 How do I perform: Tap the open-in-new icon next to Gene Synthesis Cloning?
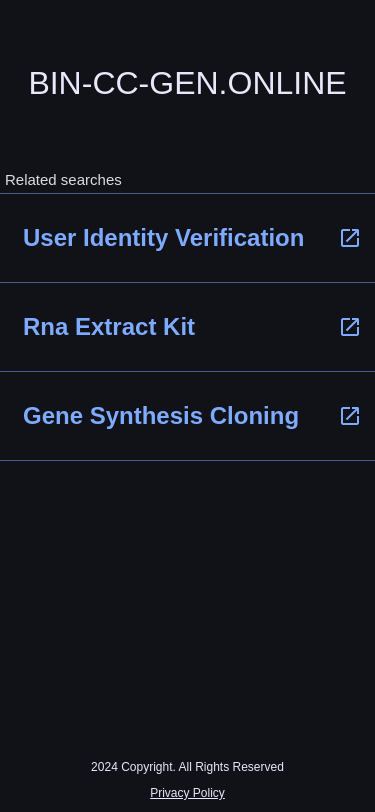[350, 416]
